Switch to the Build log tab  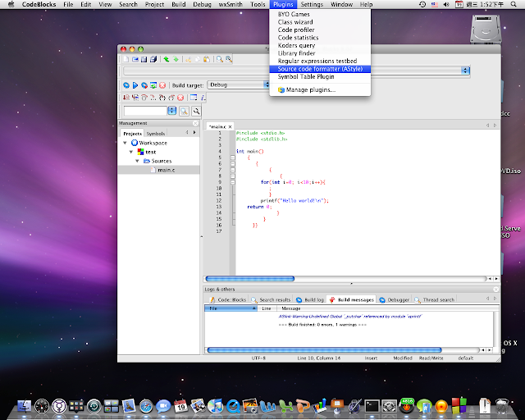pos(310,299)
